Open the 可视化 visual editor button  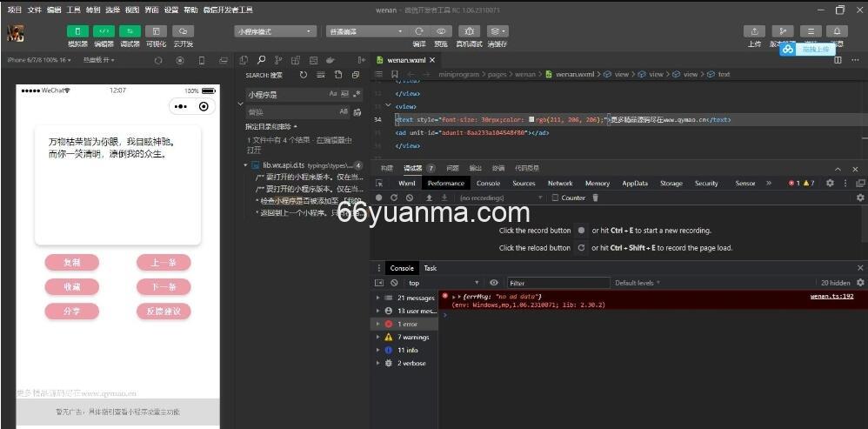156,31
